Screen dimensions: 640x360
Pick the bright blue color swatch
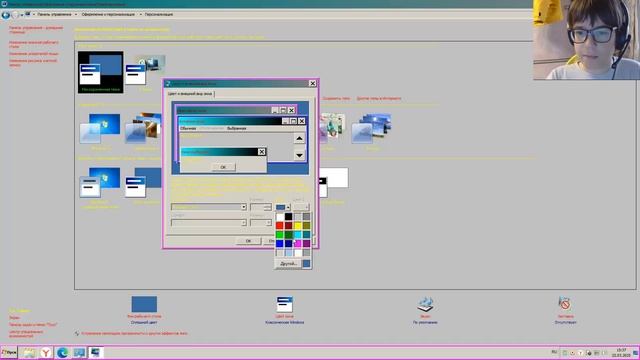[x=280, y=244]
